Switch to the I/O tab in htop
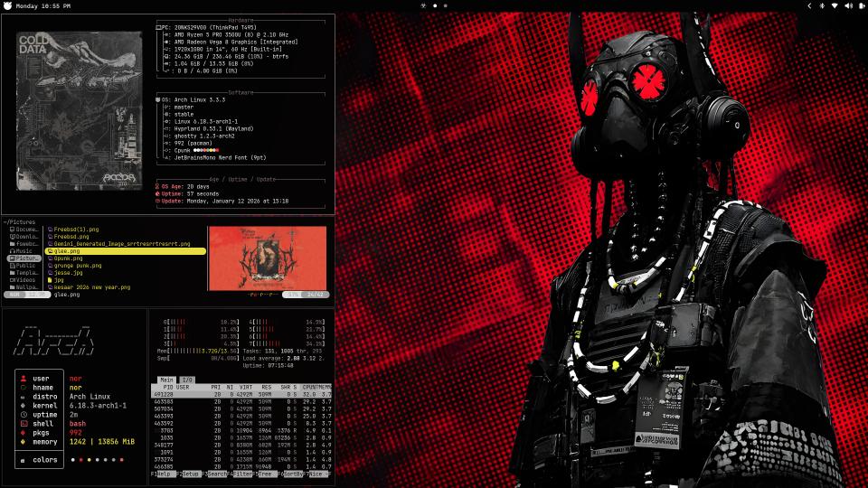Viewport: 868px width, 488px height. [188, 380]
